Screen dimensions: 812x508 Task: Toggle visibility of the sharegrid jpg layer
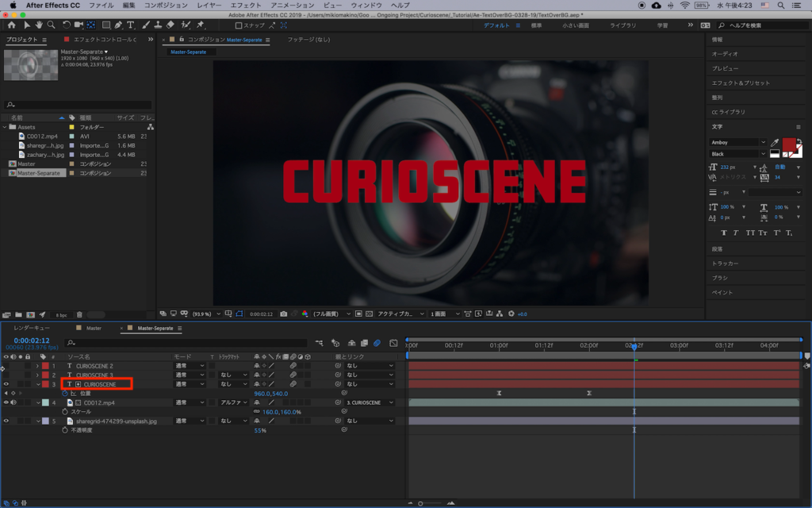6,421
